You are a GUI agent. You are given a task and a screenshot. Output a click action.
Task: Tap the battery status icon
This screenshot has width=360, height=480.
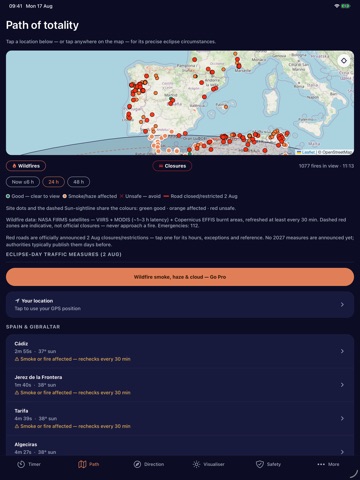coord(346,6)
